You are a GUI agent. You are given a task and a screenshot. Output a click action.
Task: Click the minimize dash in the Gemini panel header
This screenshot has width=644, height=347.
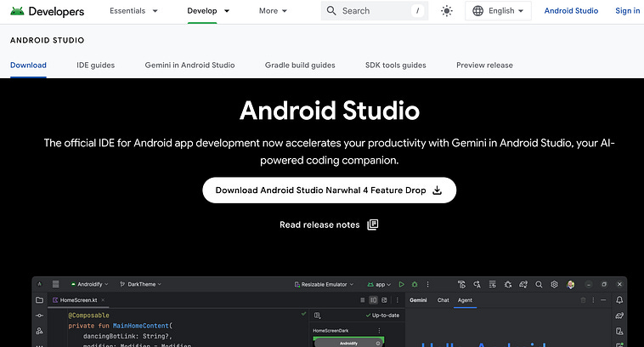coord(603,300)
